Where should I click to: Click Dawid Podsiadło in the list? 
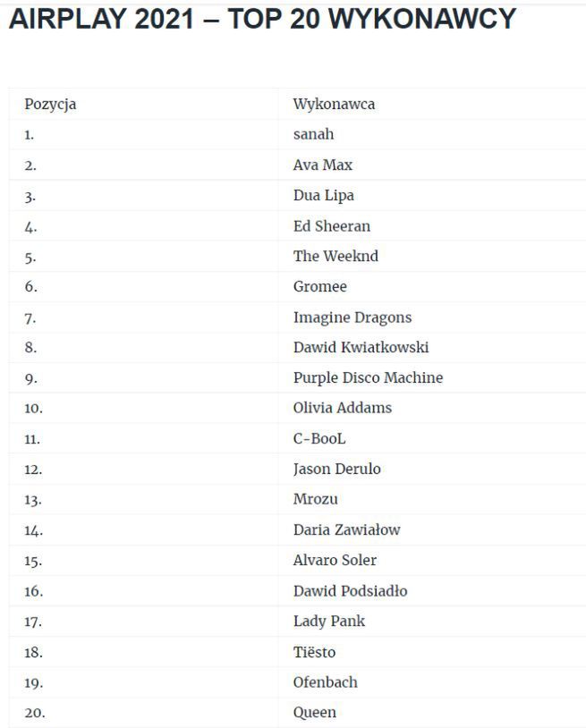click(350, 590)
